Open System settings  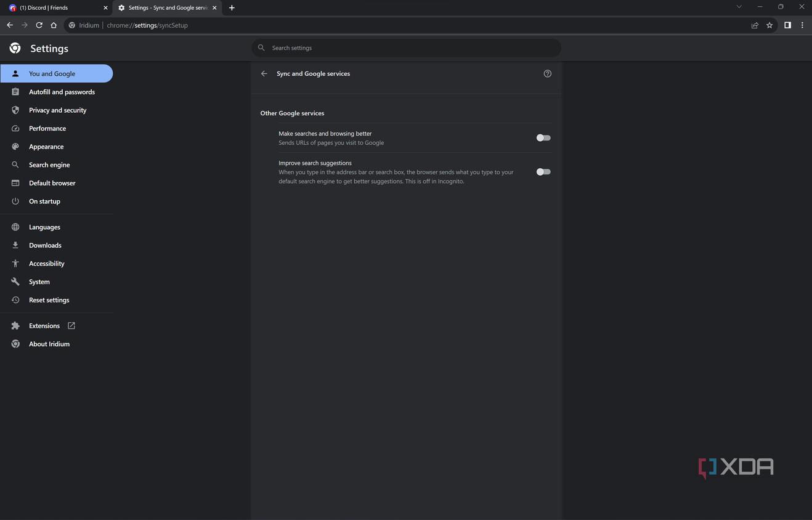(x=57, y=282)
